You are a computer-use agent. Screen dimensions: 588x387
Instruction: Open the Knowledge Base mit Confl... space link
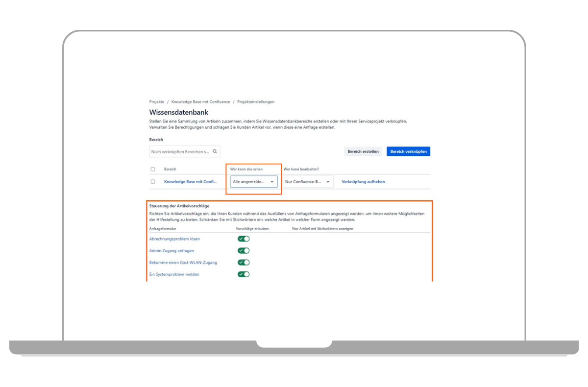point(190,182)
